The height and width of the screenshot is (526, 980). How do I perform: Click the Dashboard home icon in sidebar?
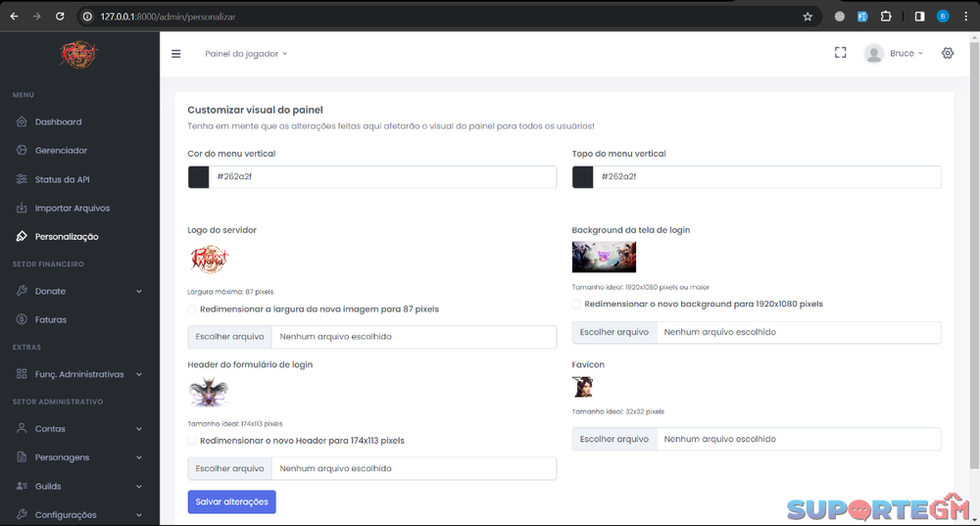[x=22, y=122]
